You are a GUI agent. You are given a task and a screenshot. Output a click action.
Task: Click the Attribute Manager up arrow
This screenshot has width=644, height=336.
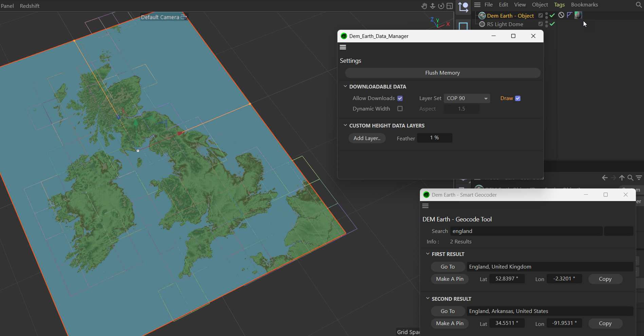click(622, 178)
